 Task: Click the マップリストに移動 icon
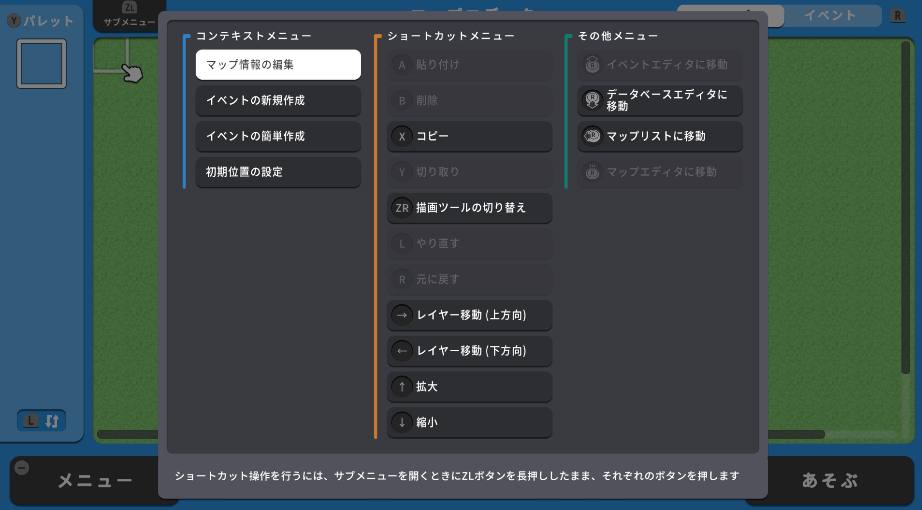592,136
